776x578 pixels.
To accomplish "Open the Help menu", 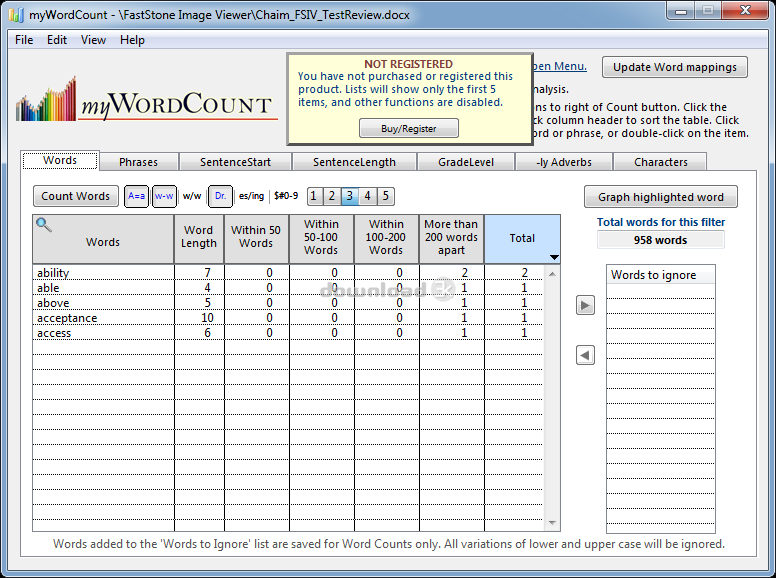I will click(x=132, y=40).
